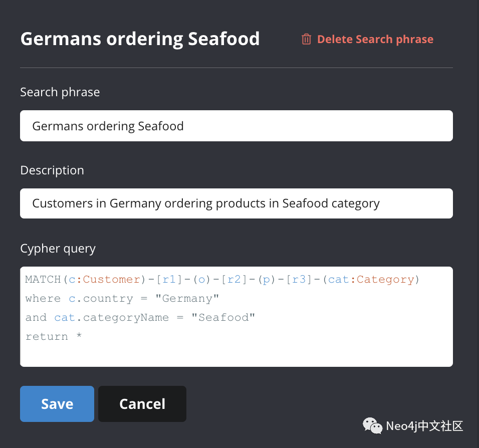Click the Customer label in query
This screenshot has height=448, width=479.
tap(112, 279)
